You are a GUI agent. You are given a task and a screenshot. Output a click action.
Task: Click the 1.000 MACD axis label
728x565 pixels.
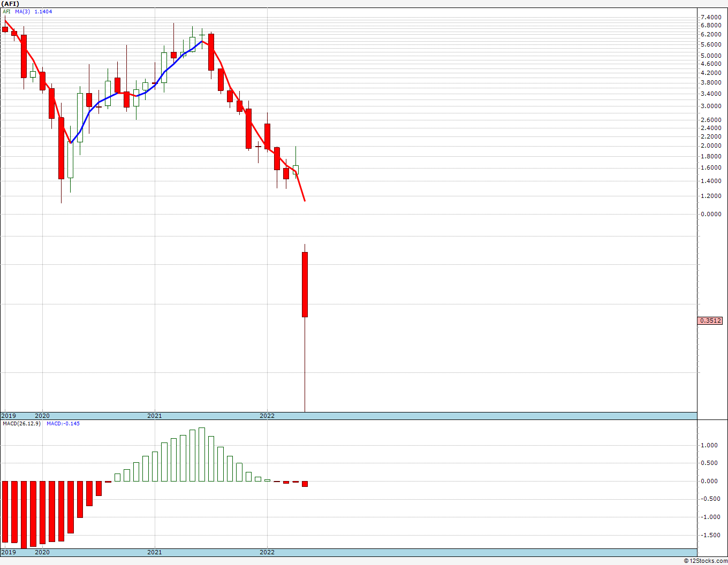point(709,445)
